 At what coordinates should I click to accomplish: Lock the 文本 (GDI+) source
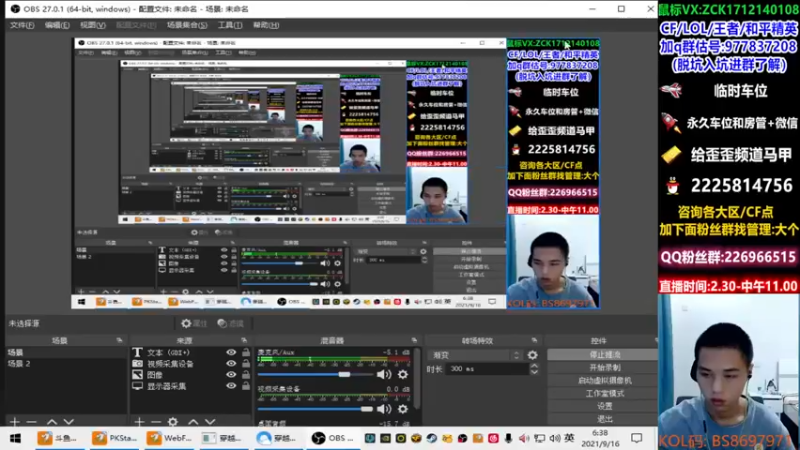(246, 352)
